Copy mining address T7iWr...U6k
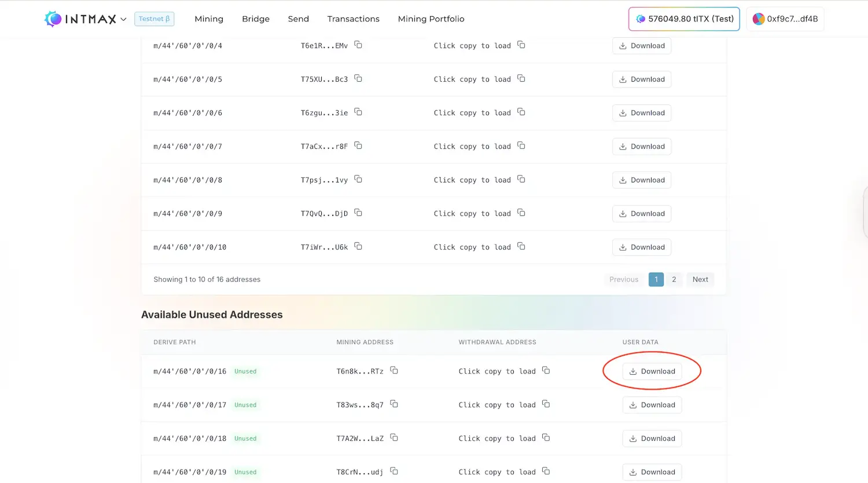The image size is (868, 483). [358, 247]
